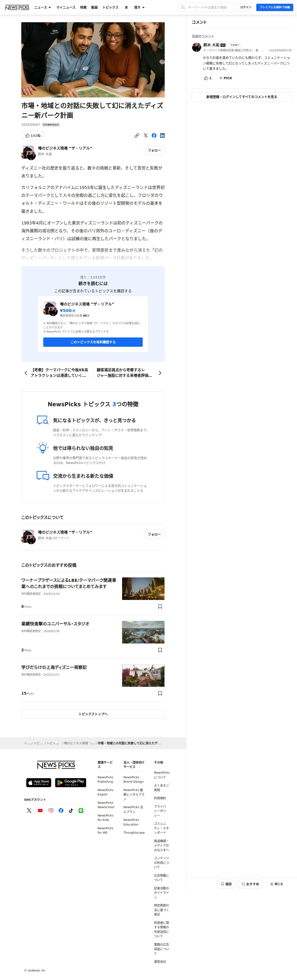Open 噂のビジネス現場 breadcrumb link
This screenshot has height=980, width=297.
79,743
